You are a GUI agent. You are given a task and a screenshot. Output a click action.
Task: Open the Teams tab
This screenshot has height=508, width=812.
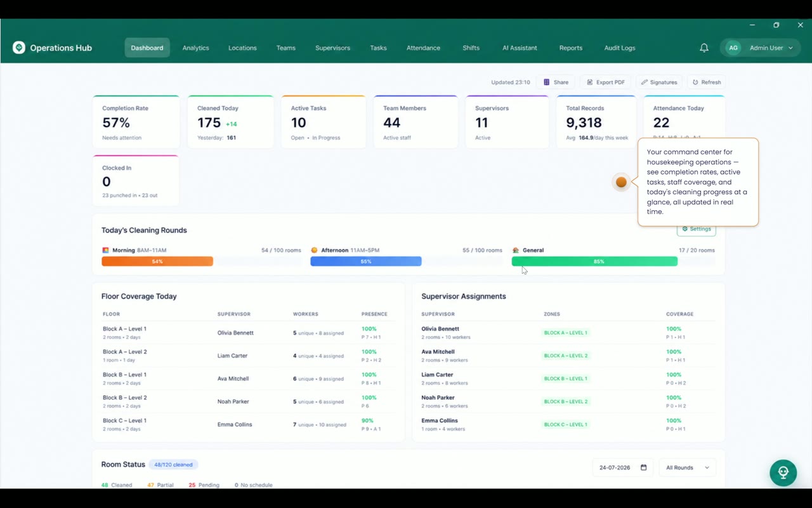pos(286,48)
